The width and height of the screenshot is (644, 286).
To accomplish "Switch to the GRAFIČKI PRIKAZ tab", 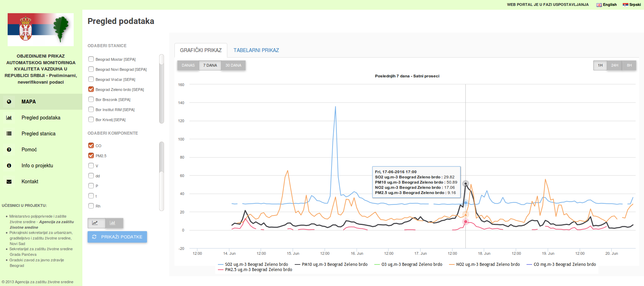I will pyautogui.click(x=201, y=50).
